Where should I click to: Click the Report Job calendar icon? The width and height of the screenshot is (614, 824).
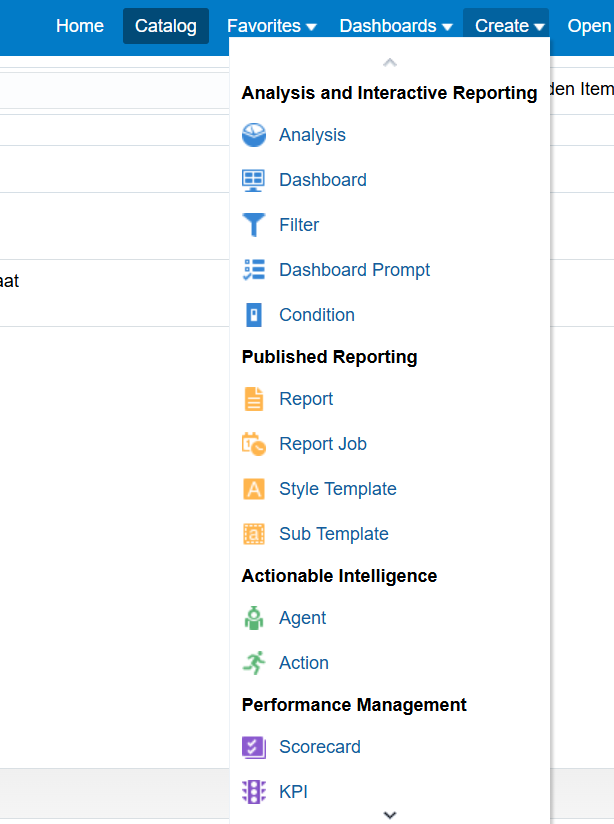point(254,444)
